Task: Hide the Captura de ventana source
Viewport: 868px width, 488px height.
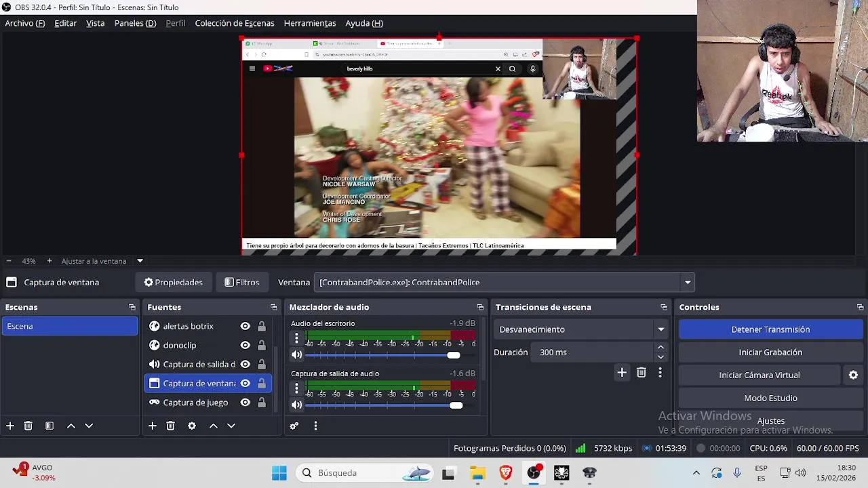Action: pos(245,383)
